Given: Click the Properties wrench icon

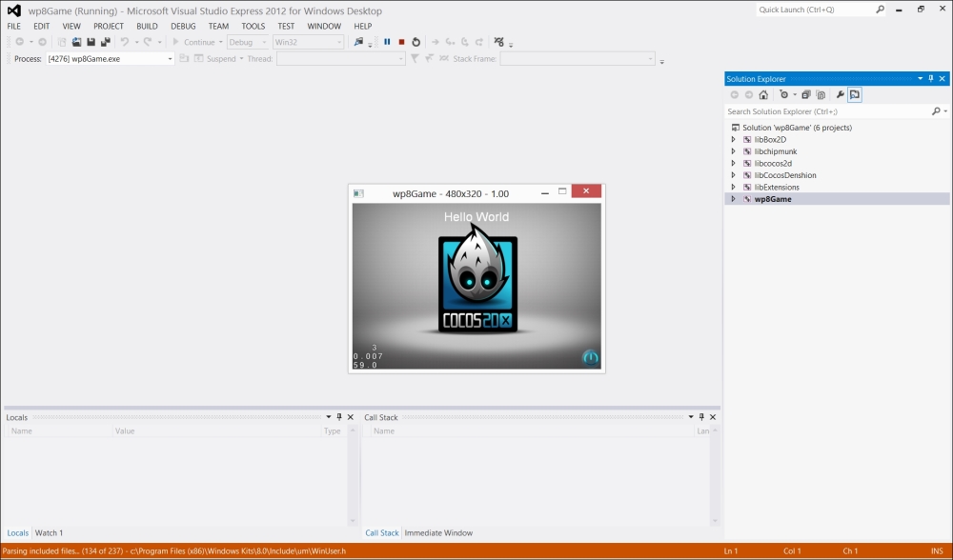Looking at the screenshot, I should [x=840, y=94].
